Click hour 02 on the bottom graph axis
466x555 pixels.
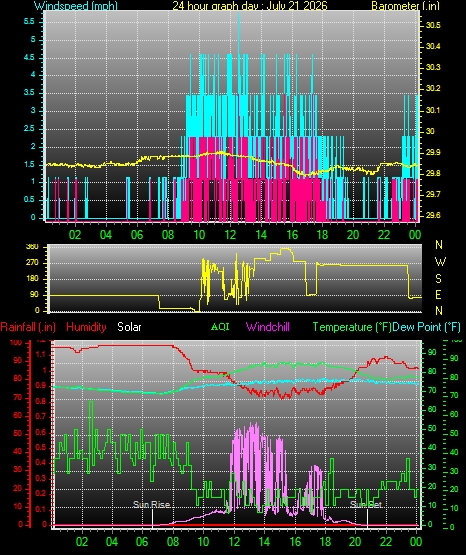click(x=82, y=542)
